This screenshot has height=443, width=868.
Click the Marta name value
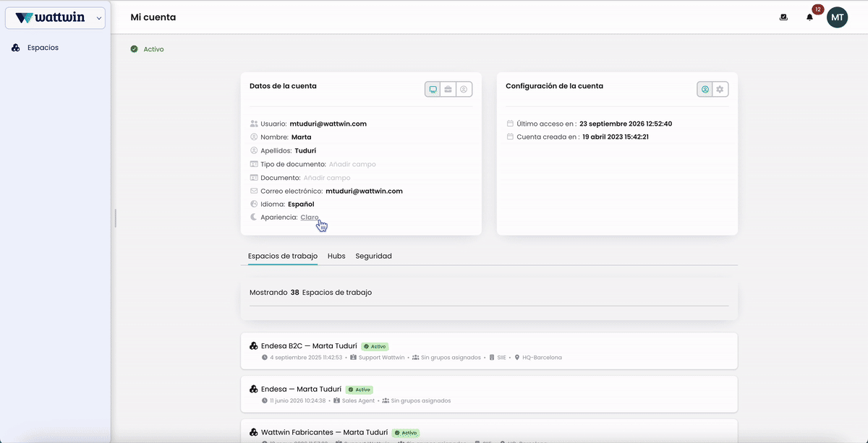tap(302, 137)
